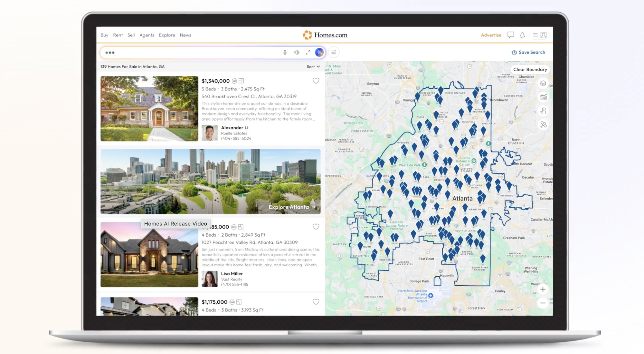Open the messages chat bubble icon
The width and height of the screenshot is (644, 354).
point(511,35)
